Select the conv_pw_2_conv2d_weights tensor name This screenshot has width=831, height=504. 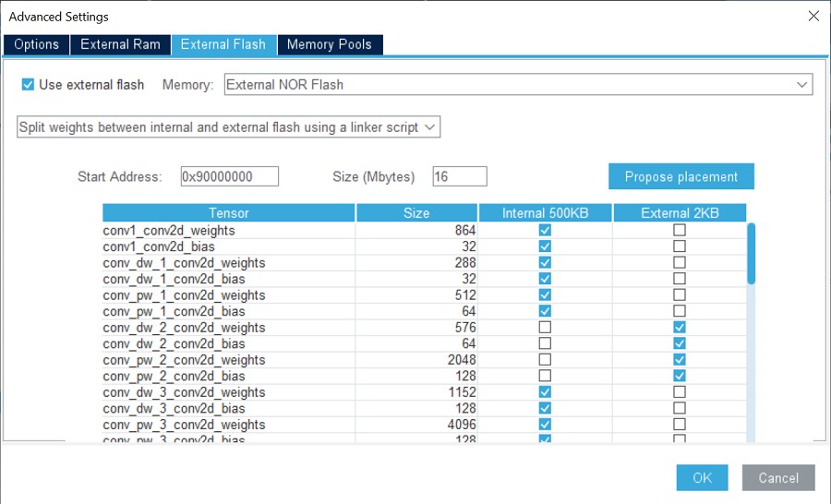point(184,360)
